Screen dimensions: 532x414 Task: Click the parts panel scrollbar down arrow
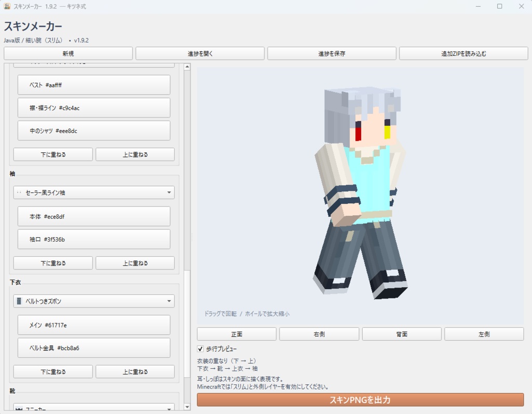point(187,407)
